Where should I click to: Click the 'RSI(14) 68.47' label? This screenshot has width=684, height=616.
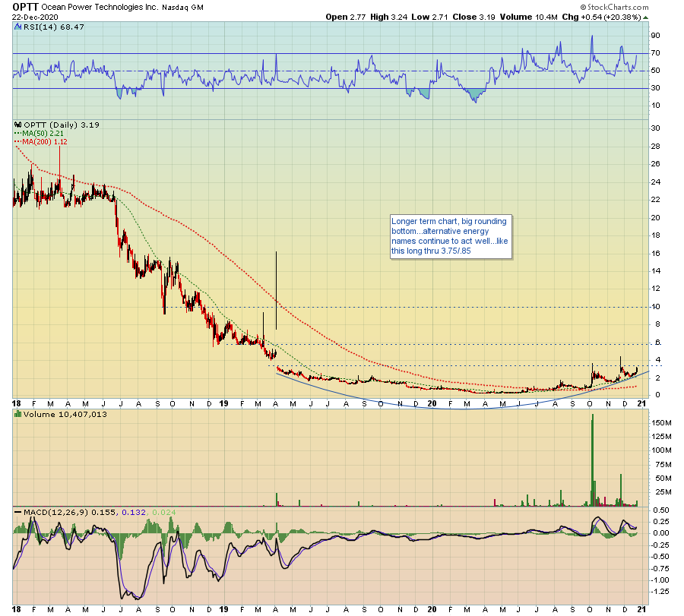pos(54,27)
